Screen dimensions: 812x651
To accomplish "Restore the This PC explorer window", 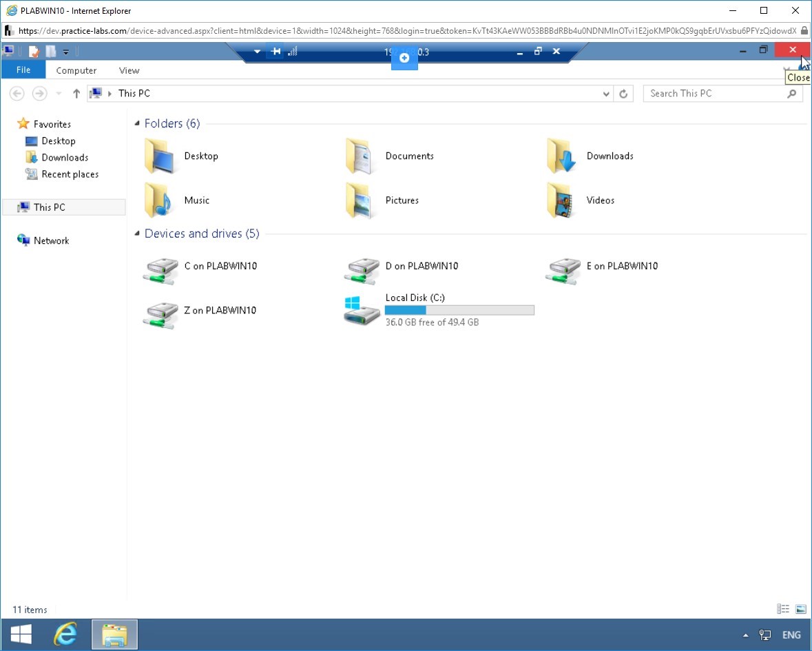I will [763, 50].
